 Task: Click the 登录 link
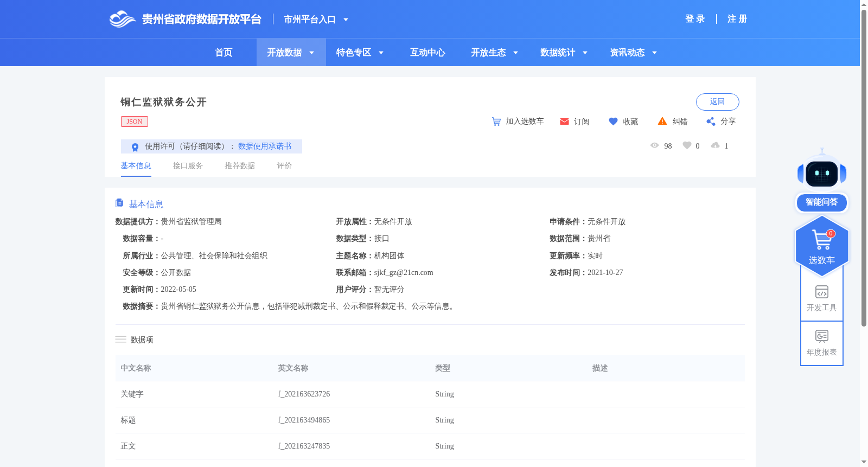pos(695,19)
